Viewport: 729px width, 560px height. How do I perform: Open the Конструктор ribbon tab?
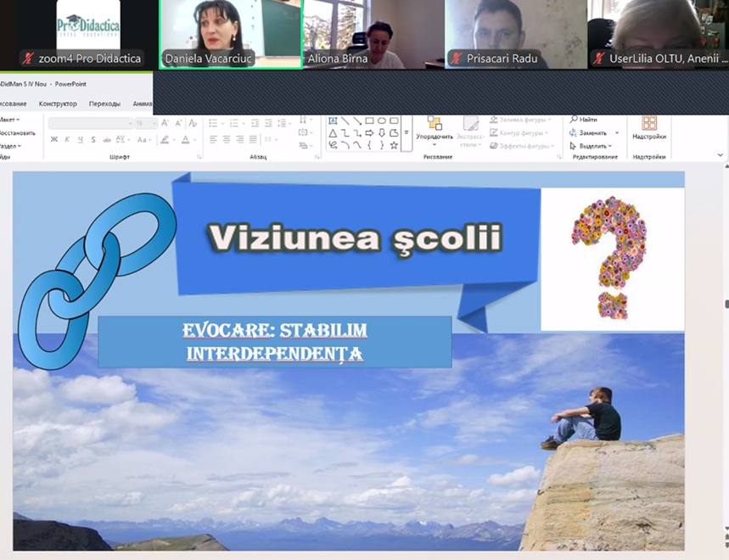58,104
